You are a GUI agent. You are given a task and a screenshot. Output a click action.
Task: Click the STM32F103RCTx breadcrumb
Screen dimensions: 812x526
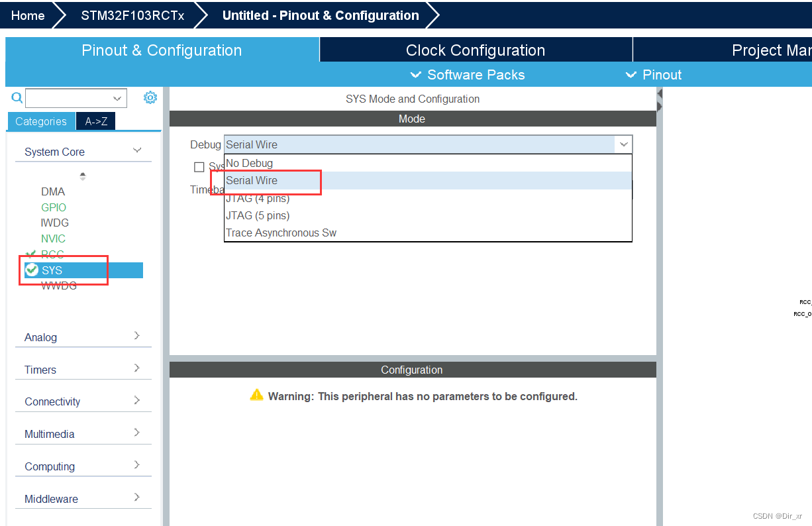click(132, 15)
